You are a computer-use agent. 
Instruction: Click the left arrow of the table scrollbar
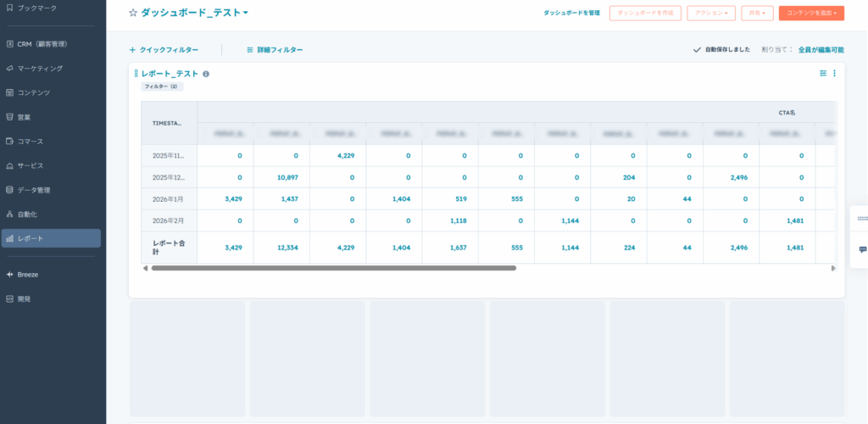145,268
